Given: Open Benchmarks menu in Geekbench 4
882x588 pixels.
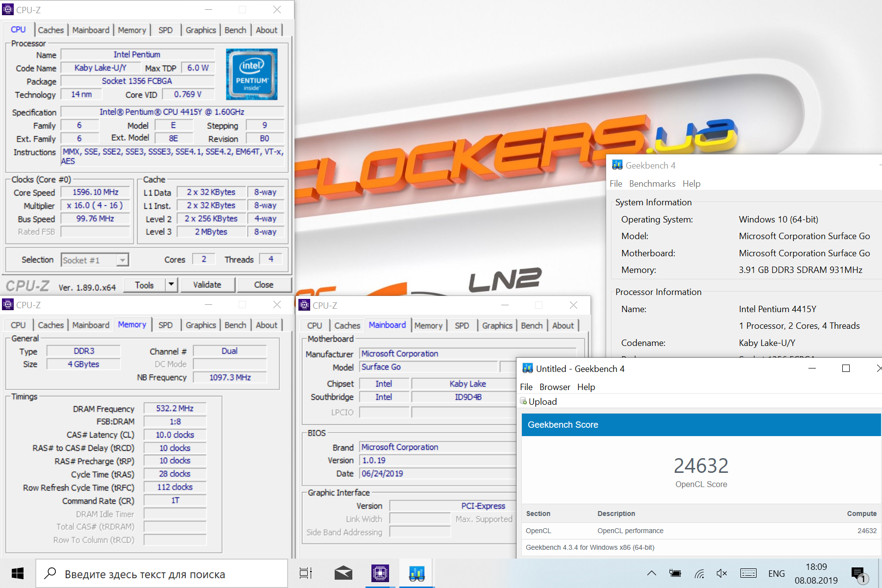Looking at the screenshot, I should [652, 183].
